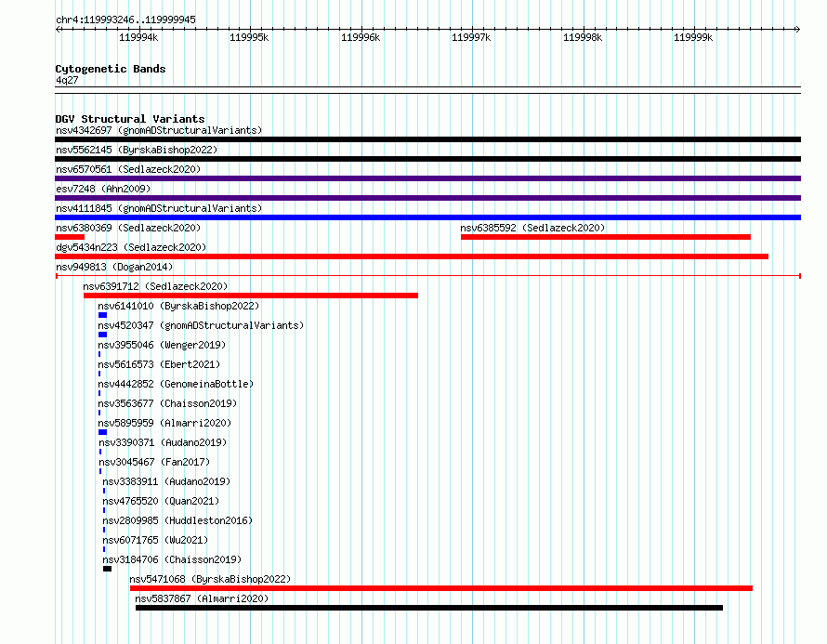
Task: Click the 119999k ruler tick label
Action: [x=693, y=37]
